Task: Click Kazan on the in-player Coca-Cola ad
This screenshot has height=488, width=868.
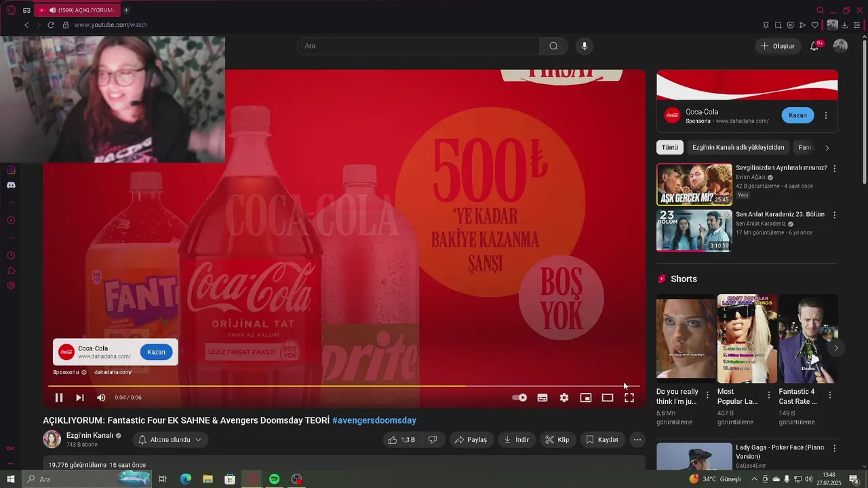Action: pyautogui.click(x=157, y=352)
